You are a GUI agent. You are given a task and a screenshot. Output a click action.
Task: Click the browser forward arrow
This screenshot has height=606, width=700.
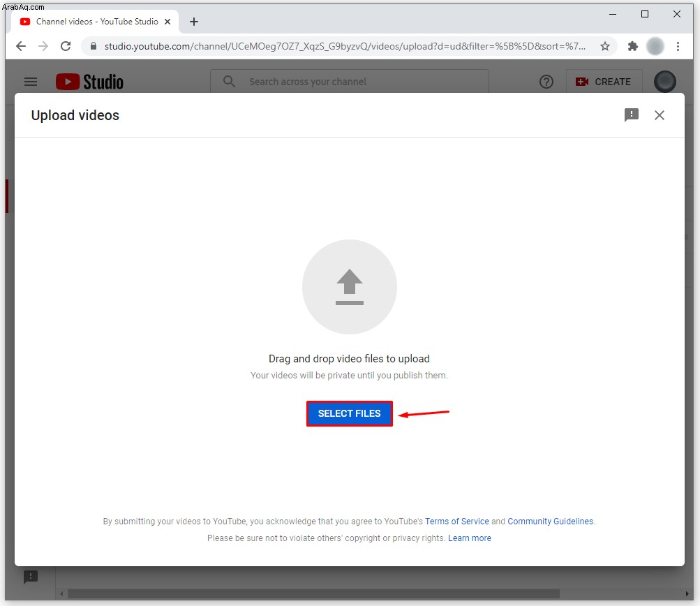(43, 46)
